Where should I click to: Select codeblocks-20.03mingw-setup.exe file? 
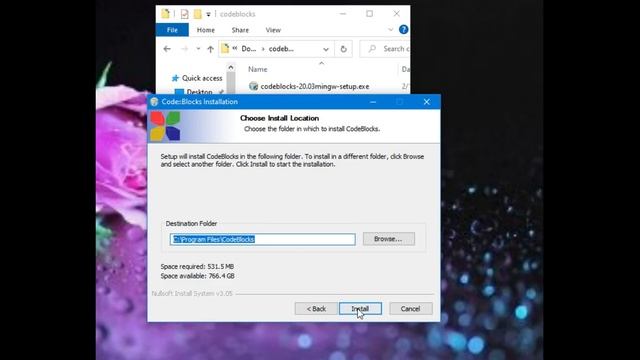click(x=315, y=87)
